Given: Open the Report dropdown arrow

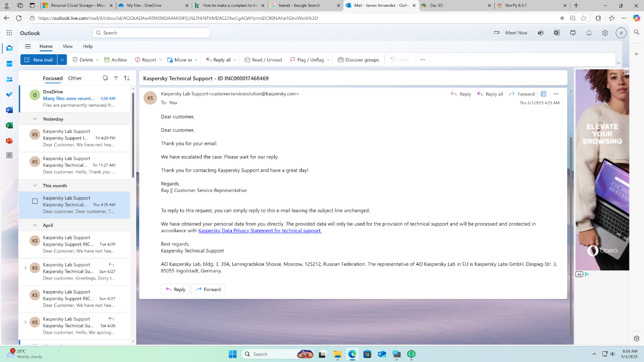Looking at the screenshot, I should click(x=160, y=60).
